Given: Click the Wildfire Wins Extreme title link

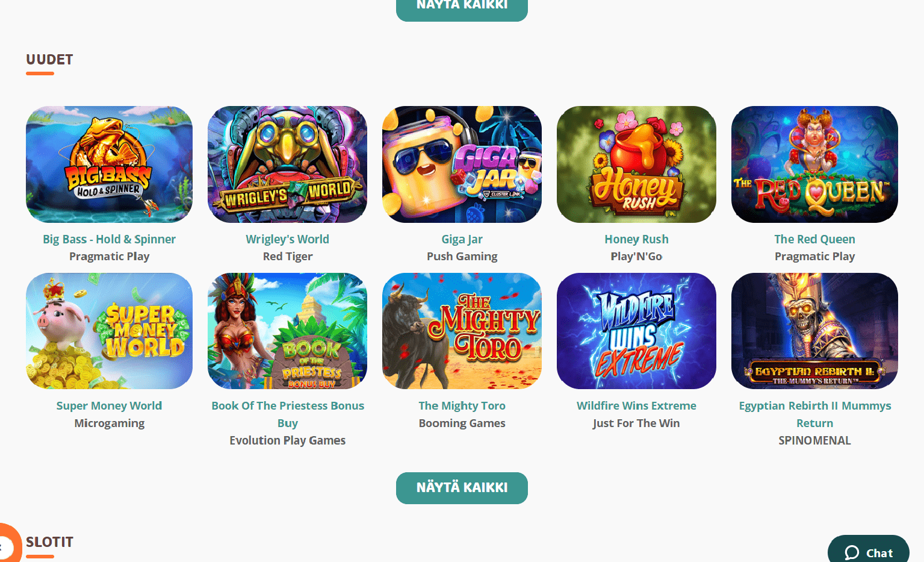Looking at the screenshot, I should tap(636, 406).
